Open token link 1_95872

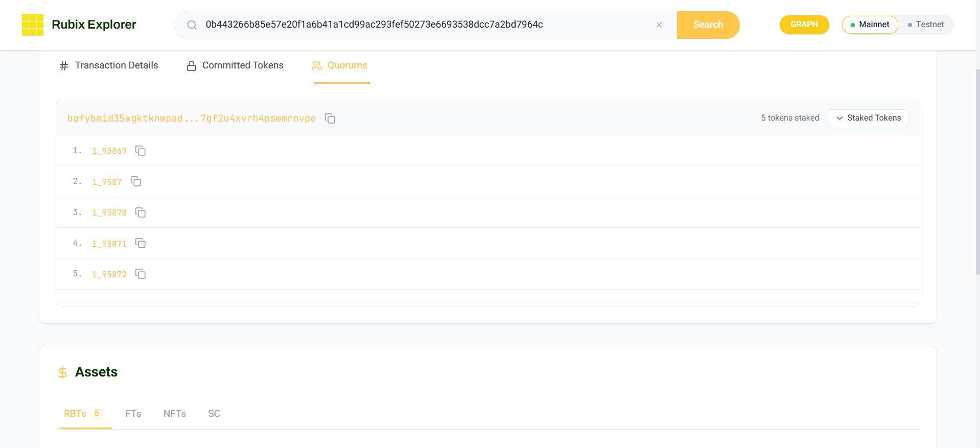pos(109,274)
